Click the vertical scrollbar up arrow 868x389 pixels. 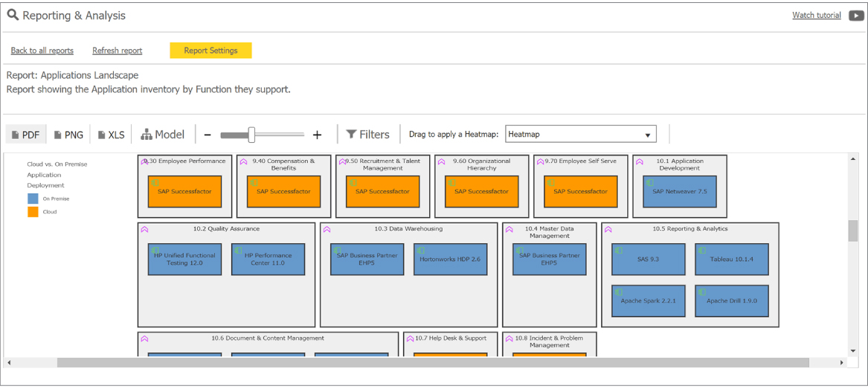coord(853,159)
